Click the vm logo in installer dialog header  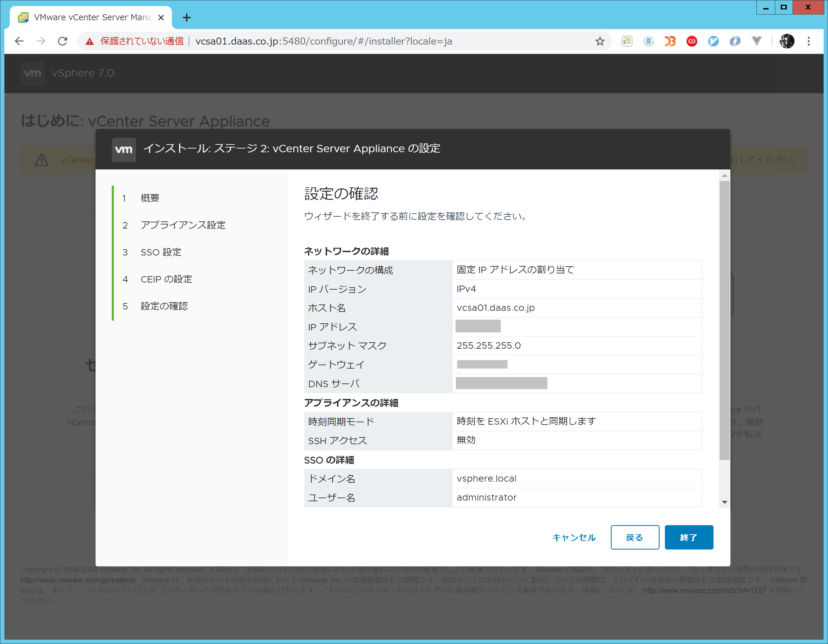point(124,149)
